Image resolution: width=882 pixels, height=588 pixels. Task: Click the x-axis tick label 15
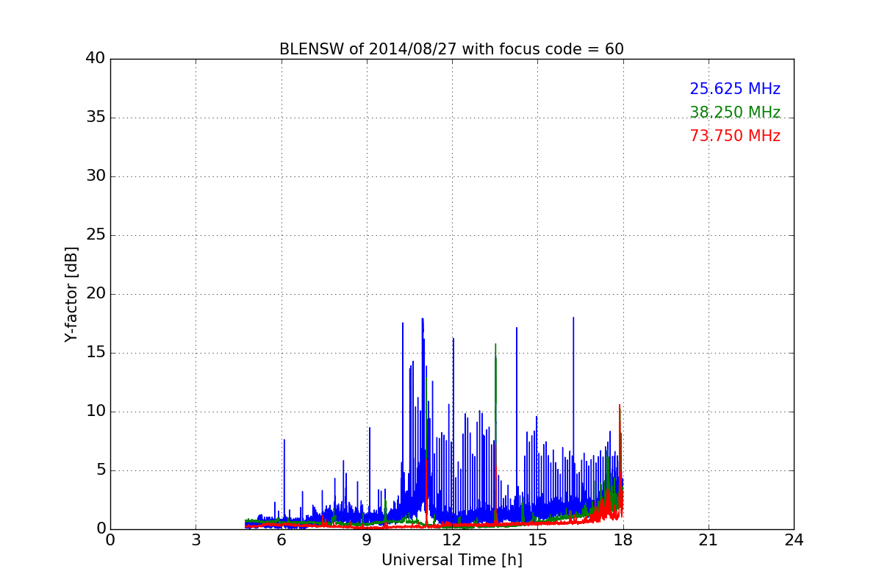537,539
